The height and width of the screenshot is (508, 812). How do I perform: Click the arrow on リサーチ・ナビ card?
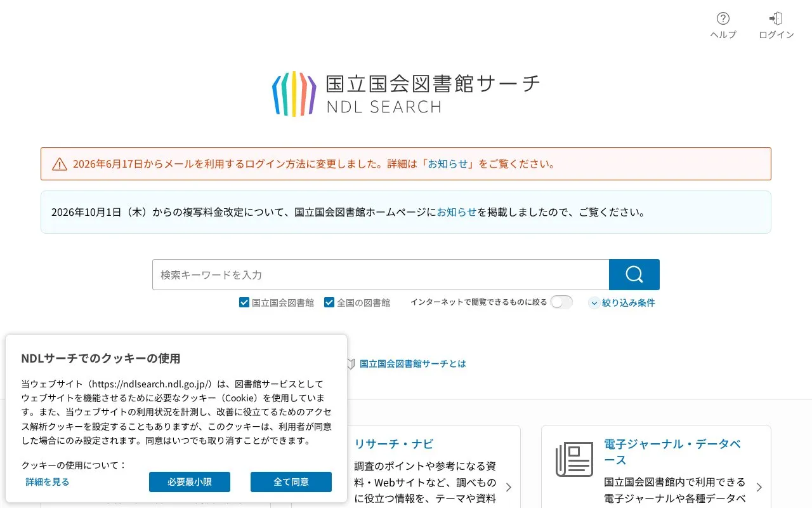pyautogui.click(x=508, y=487)
